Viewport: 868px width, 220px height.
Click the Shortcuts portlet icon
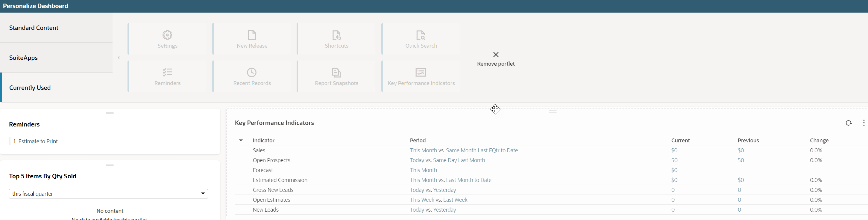pos(337,35)
